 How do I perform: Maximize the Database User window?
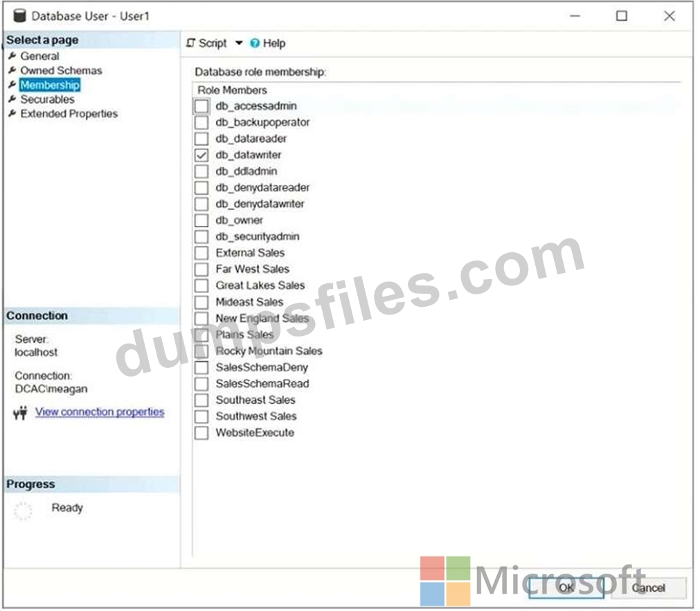pos(622,16)
